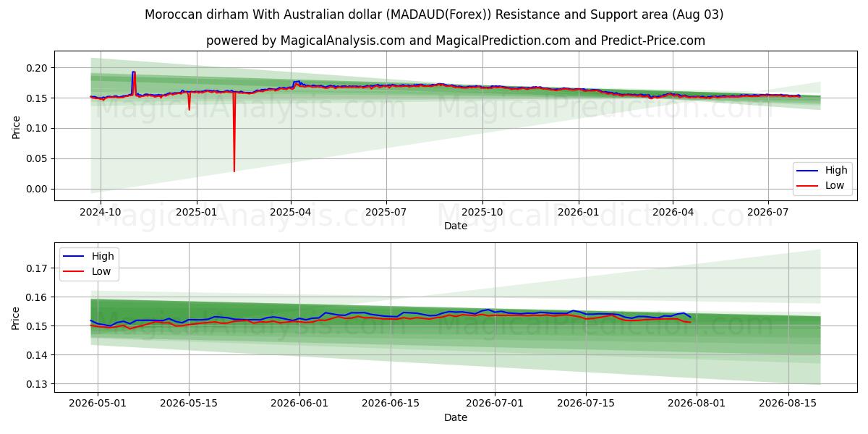Click the 2025-01 tick label
The height and width of the screenshot is (434, 868).
196,213
